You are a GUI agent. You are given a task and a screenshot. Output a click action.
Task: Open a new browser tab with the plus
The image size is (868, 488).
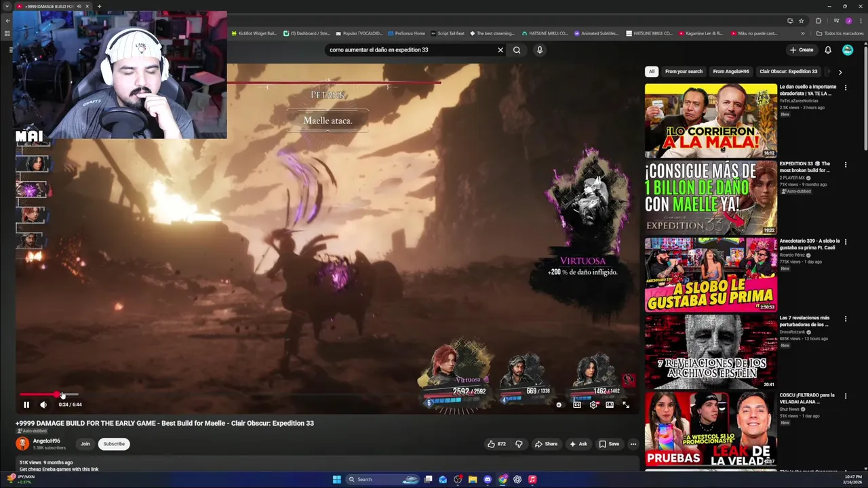(99, 6)
